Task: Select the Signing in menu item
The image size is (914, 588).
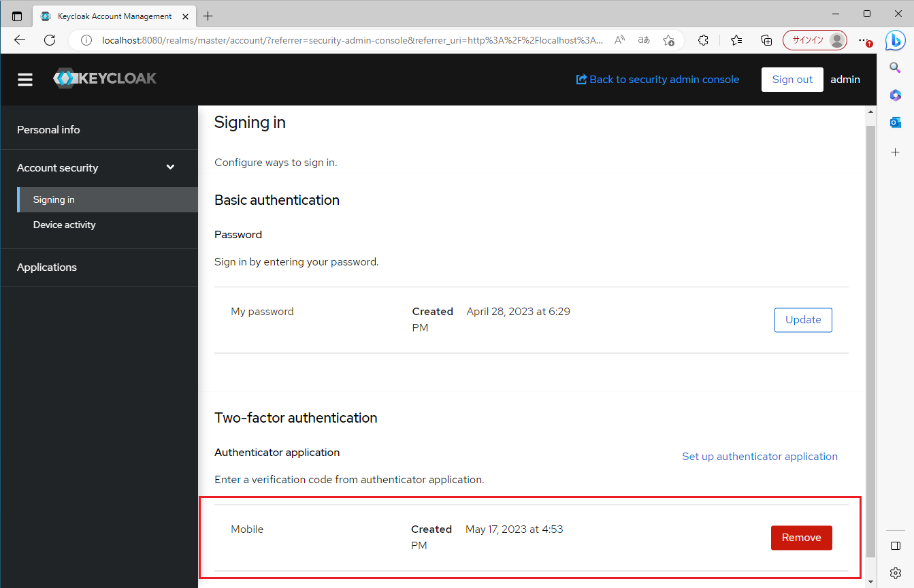Action: (53, 199)
